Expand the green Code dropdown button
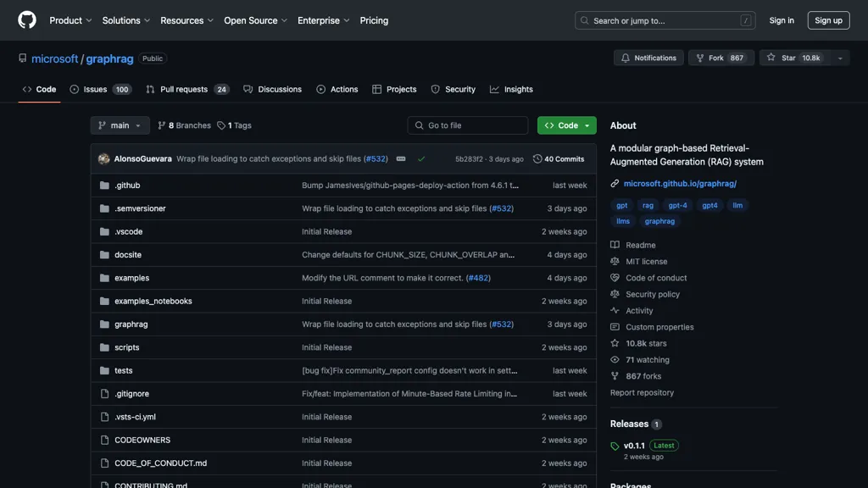868x488 pixels. click(x=566, y=125)
